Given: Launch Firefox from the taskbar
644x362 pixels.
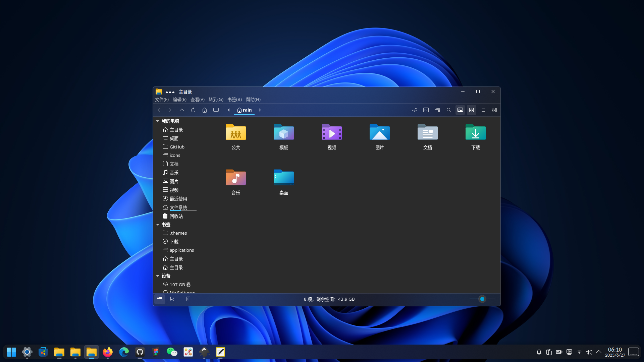Looking at the screenshot, I should (x=107, y=352).
